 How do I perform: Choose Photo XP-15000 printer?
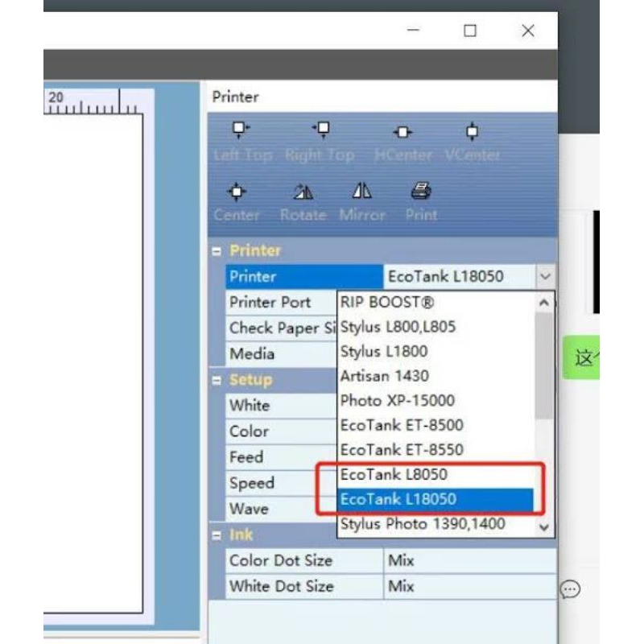(436, 401)
